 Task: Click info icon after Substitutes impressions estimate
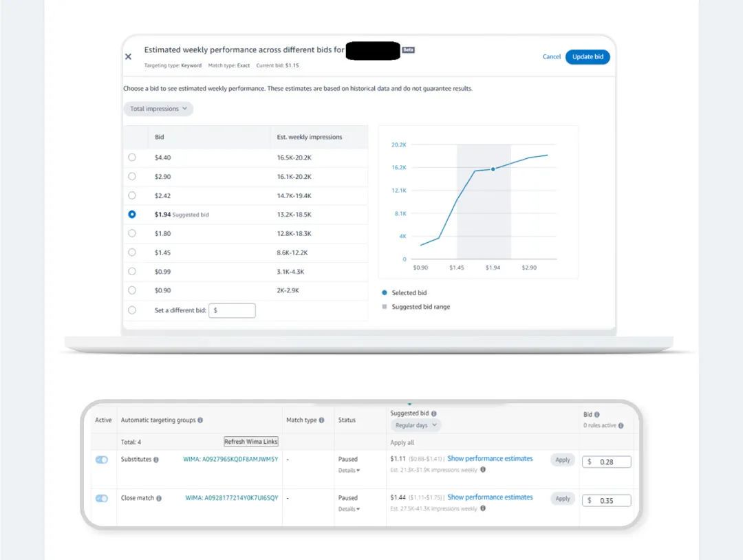pyautogui.click(x=483, y=470)
